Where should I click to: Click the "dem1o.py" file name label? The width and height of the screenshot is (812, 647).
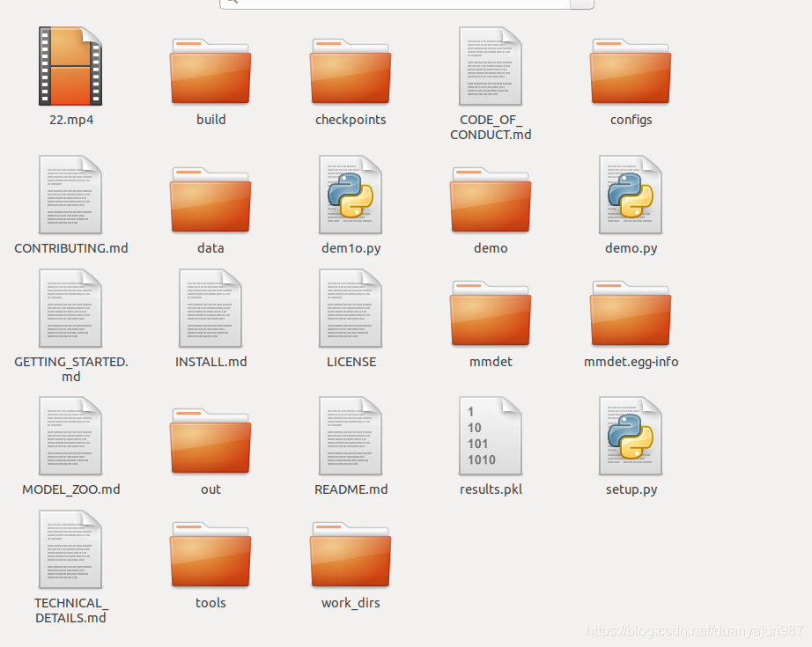[x=351, y=248]
